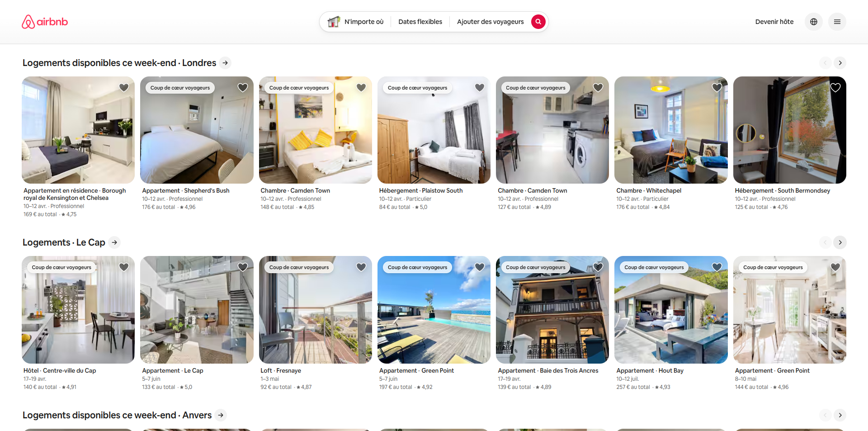Show previous listings in Le Cap carousel

click(825, 242)
